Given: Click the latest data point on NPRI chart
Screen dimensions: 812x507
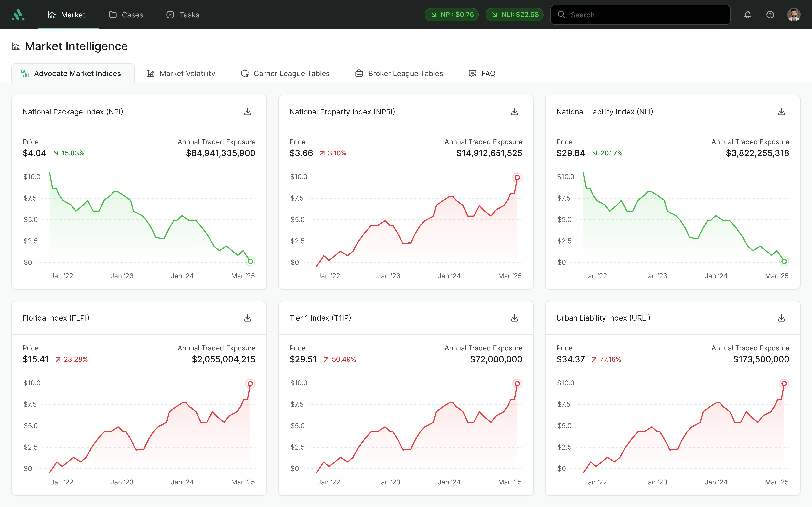Looking at the screenshot, I should (517, 177).
